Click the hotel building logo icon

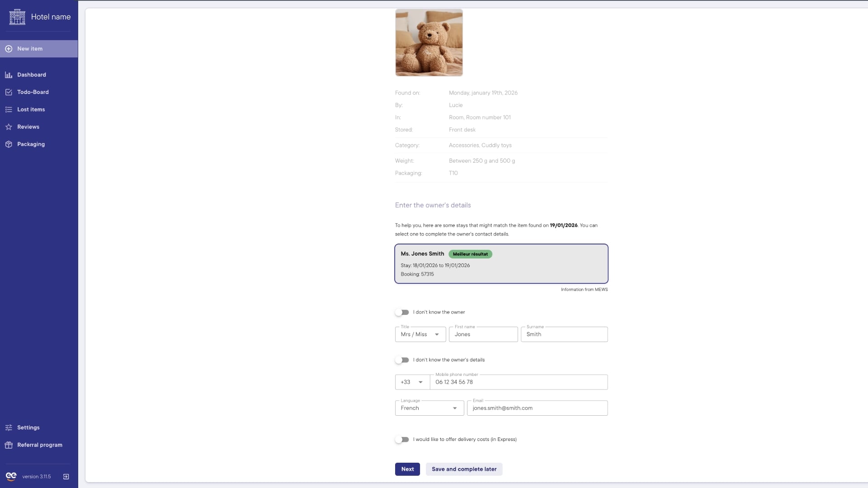17,17
